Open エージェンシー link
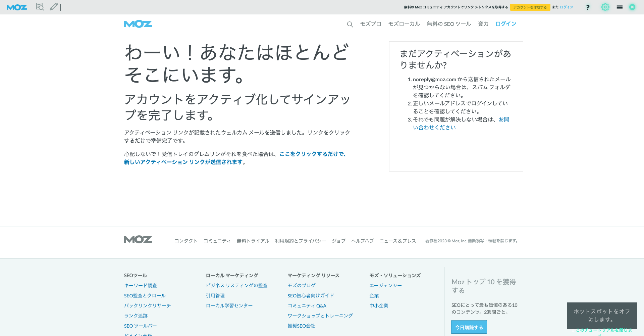This screenshot has height=336, width=644. (x=386, y=286)
